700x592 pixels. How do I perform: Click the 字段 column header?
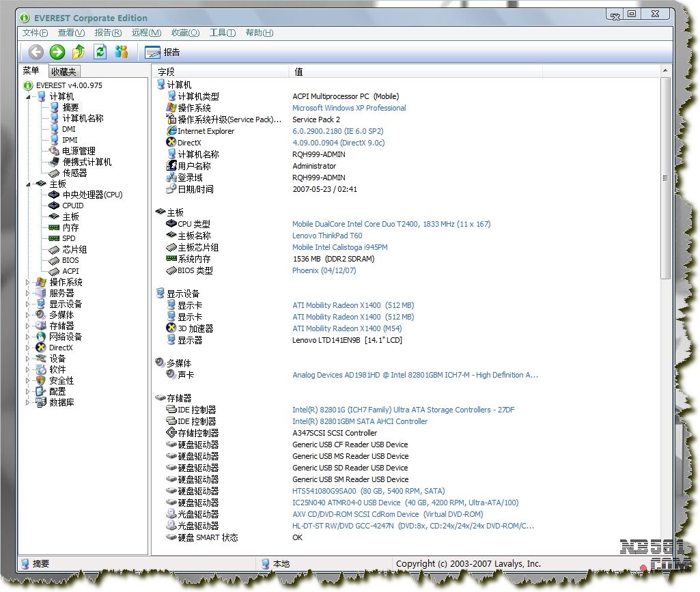tap(167, 71)
